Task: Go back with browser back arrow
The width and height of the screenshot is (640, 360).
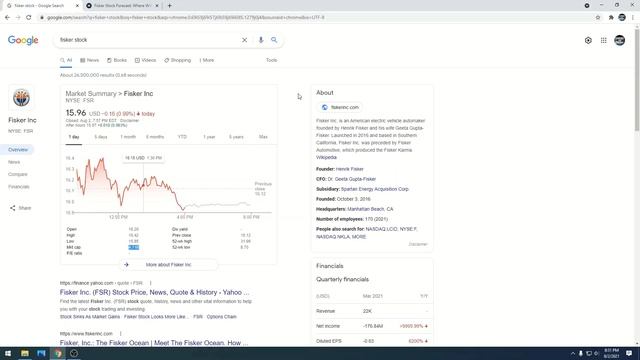Action: click(x=7, y=18)
